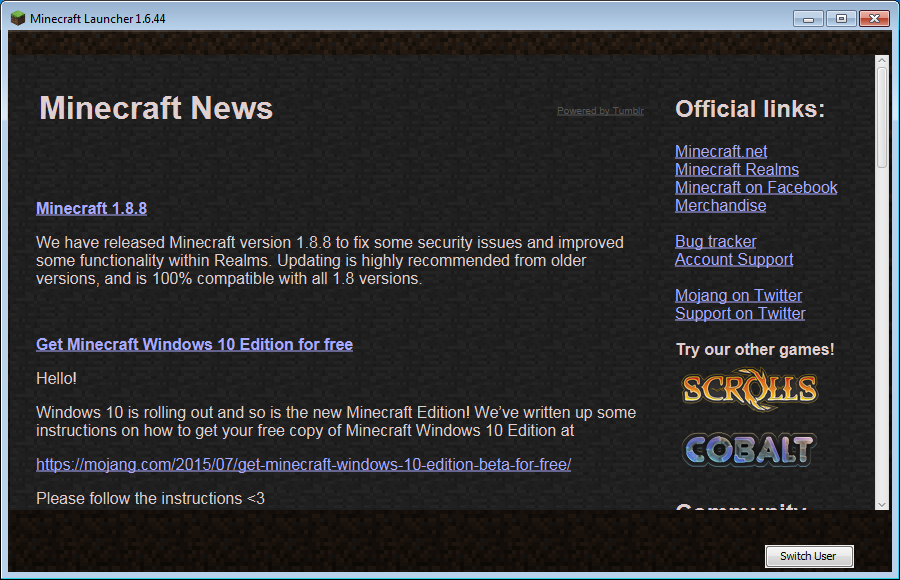This screenshot has height=580, width=900.
Task: Click the Official links heading
Action: click(750, 109)
